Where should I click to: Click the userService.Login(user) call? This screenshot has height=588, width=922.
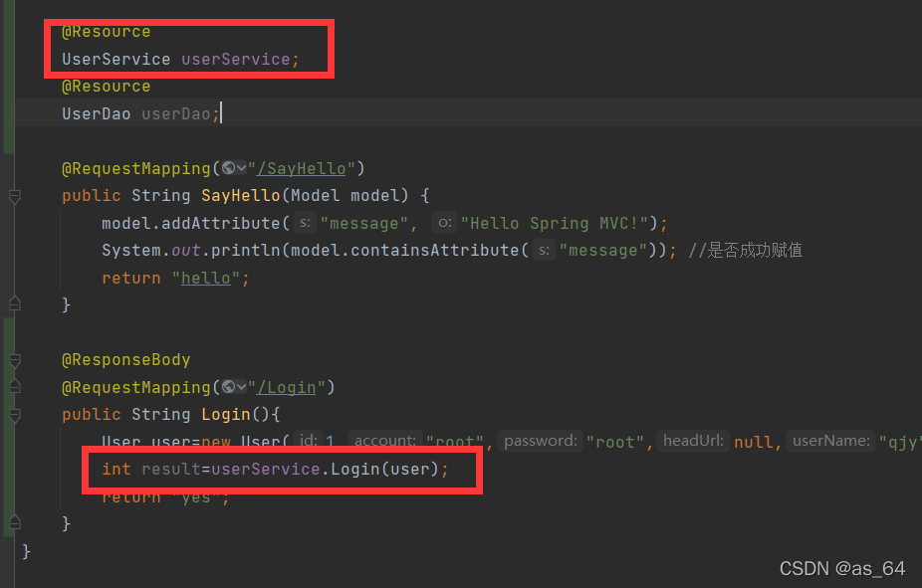click(325, 470)
